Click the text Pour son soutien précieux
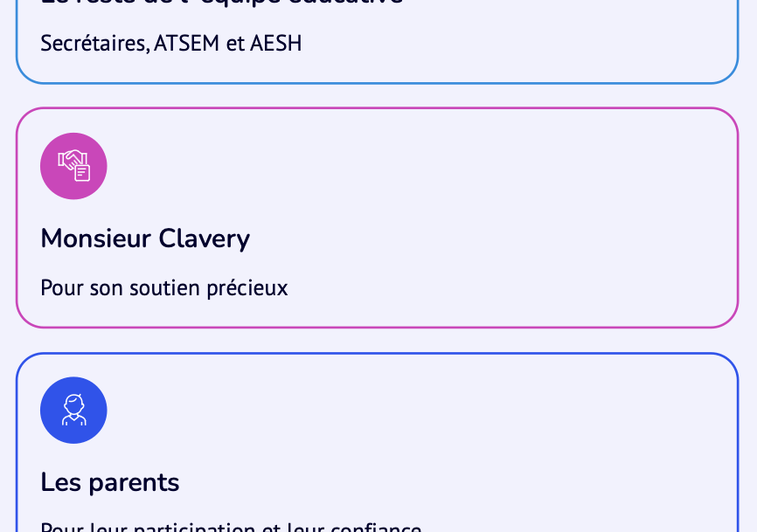Viewport: 757px width, 532px height. click(x=163, y=288)
